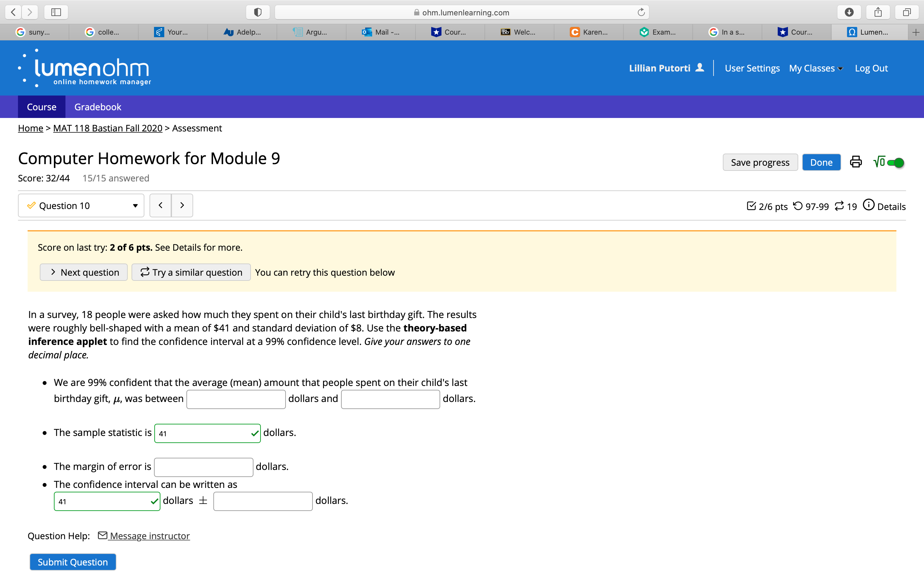Expand the My Classes menu
Image resolution: width=924 pixels, height=577 pixels.
coord(816,68)
